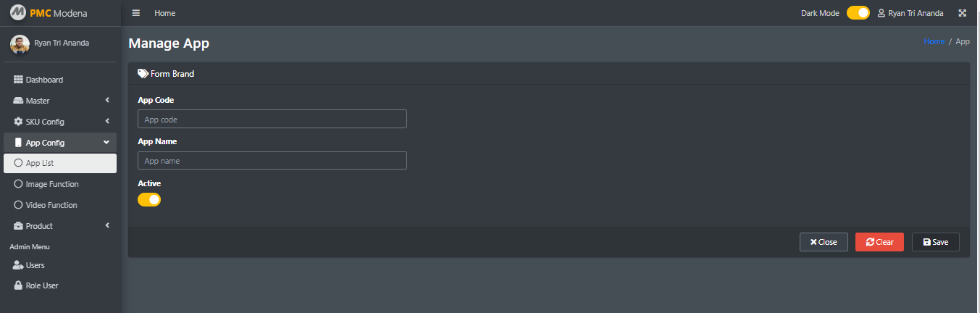980x313 pixels.
Task: Click the hamburger menu icon
Action: (136, 13)
